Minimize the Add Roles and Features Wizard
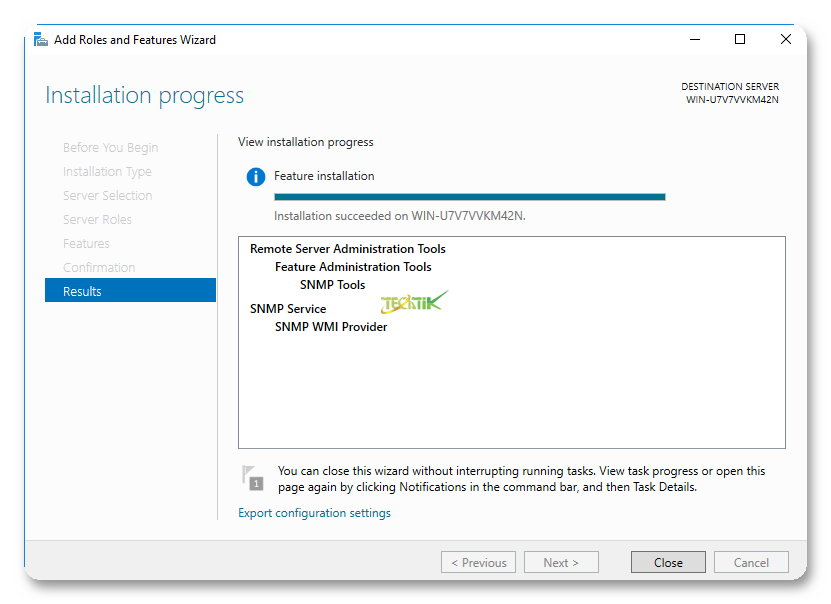Screen dimensions: 831x604 point(694,40)
